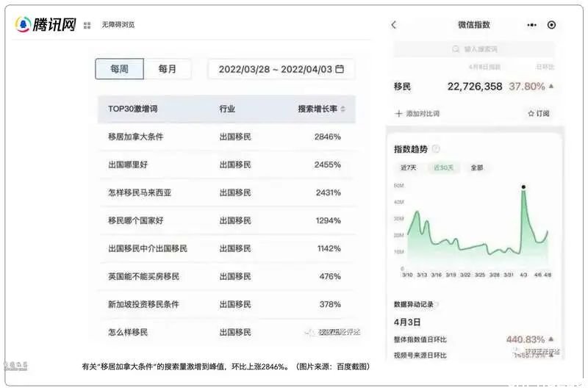Image resolution: width=588 pixels, height=390 pixels.
Task: Switch to the 每周 weekly tab
Action: coord(119,69)
